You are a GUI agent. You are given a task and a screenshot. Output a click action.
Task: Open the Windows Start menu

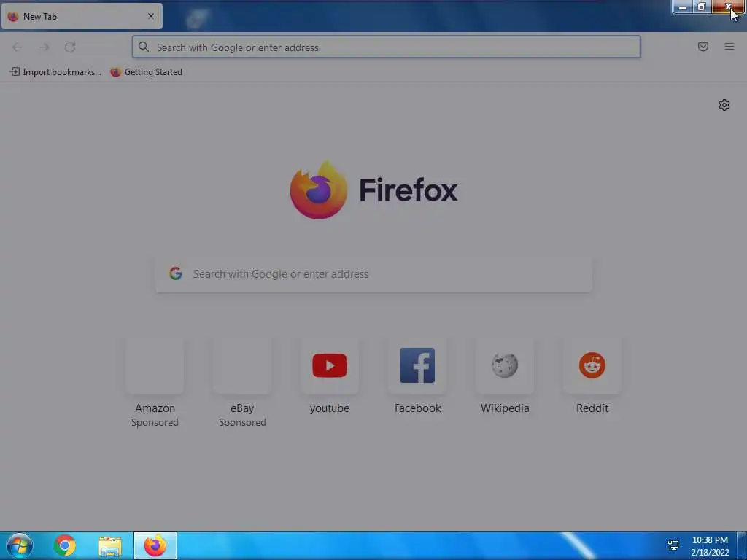click(20, 545)
